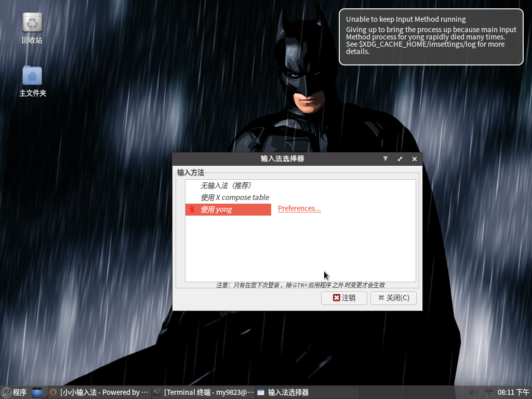Open the 回收站 recycle bin desktop icon

point(32,29)
